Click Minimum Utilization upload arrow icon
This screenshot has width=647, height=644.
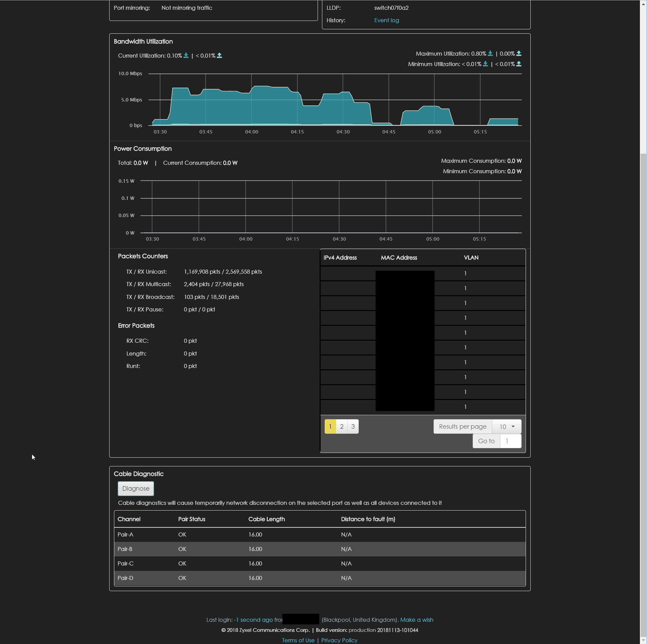point(519,64)
